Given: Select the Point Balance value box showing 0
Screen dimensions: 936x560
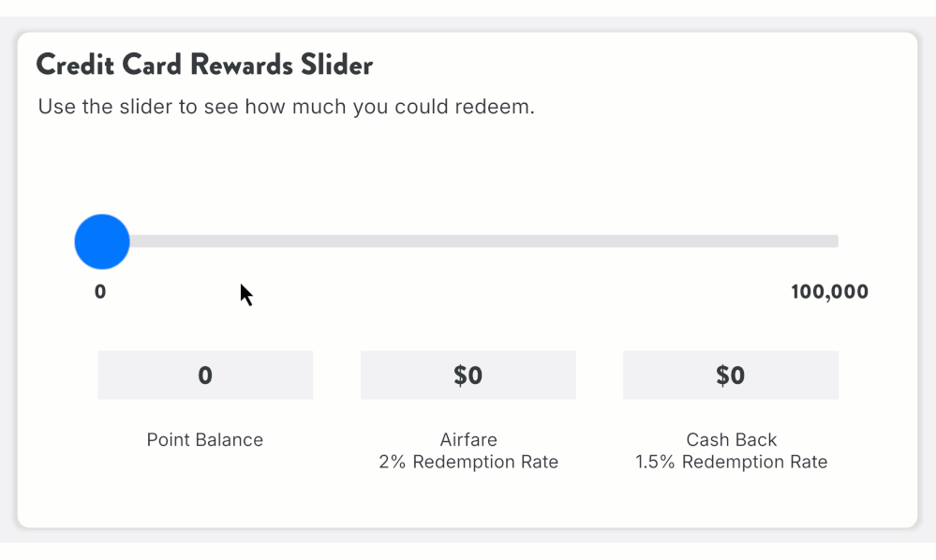Looking at the screenshot, I should (205, 376).
